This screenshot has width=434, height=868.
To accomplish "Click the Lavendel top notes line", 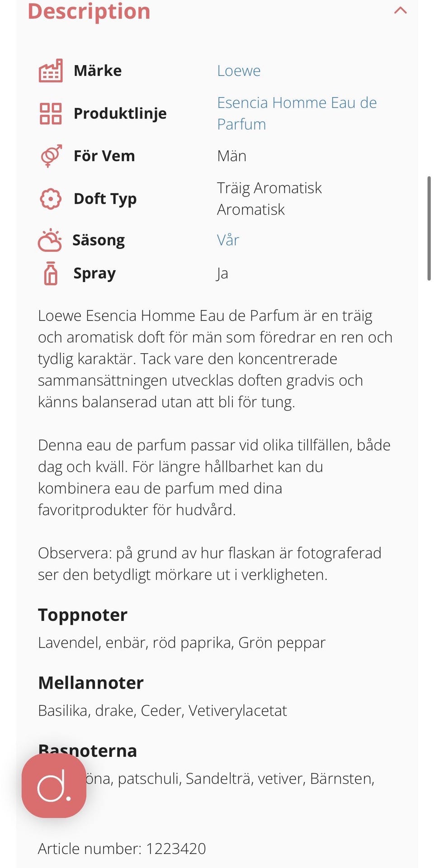I will 182,643.
